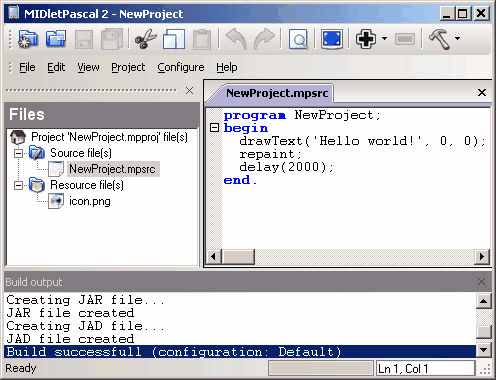
Task: Click the 'Ready' status bar text
Action: (x=21, y=368)
